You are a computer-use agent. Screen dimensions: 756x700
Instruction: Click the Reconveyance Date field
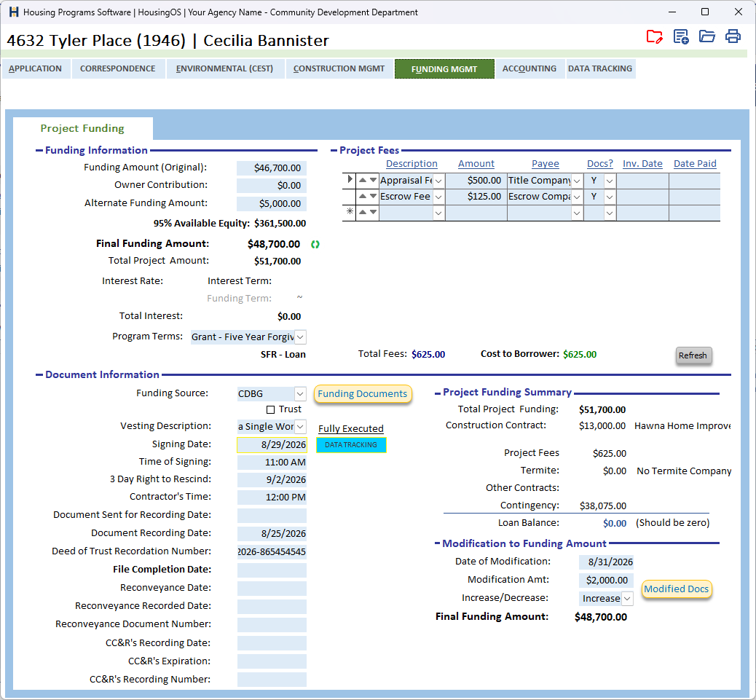point(272,589)
